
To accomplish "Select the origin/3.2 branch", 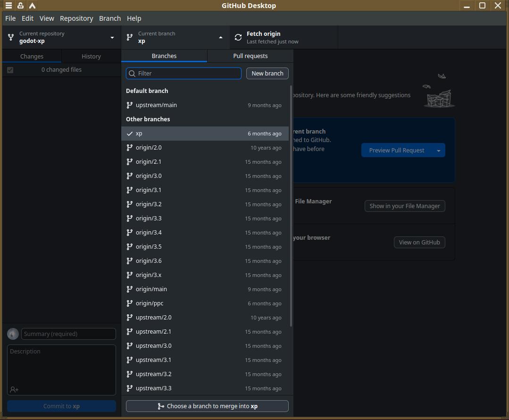I will click(205, 204).
